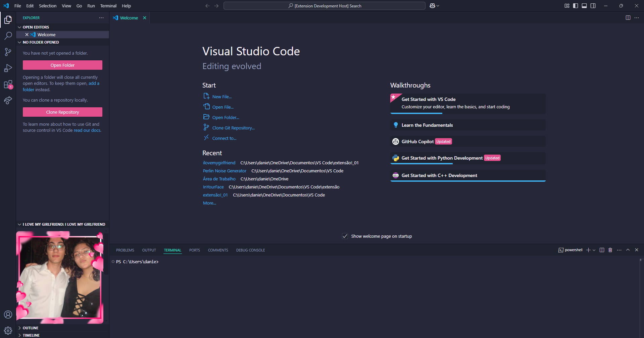The height and width of the screenshot is (338, 644).
Task: Click the More... recent link
Action: coord(209,203)
